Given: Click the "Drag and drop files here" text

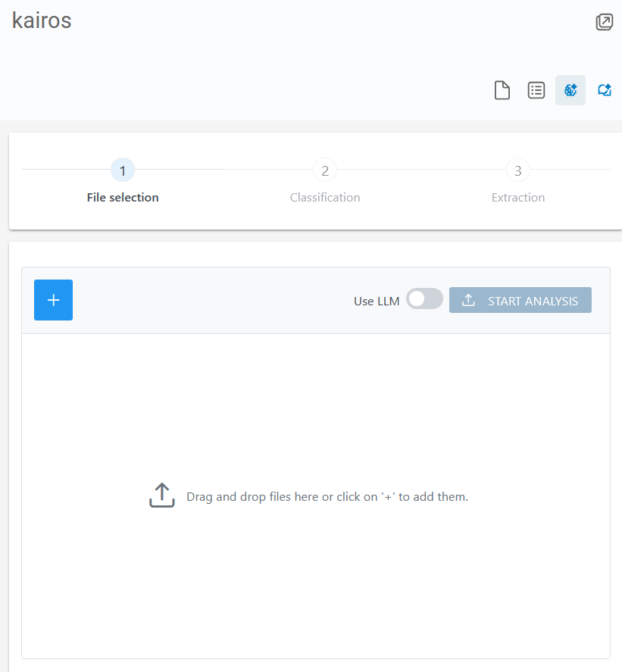Looking at the screenshot, I should (327, 498).
